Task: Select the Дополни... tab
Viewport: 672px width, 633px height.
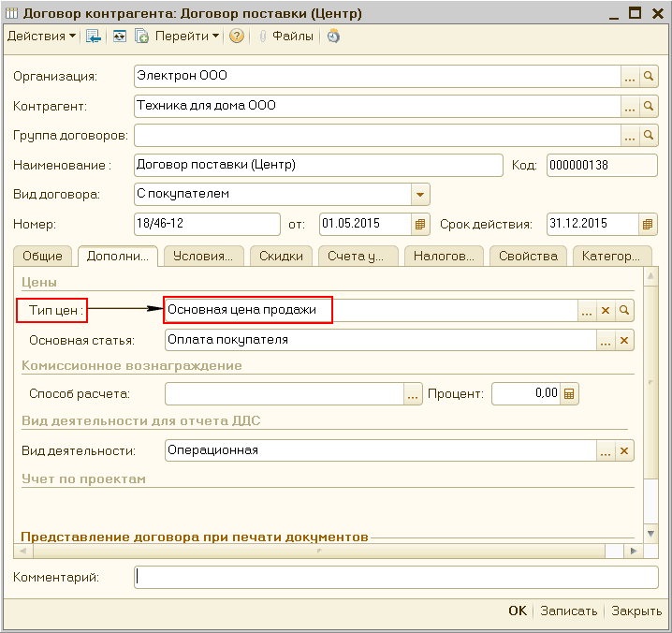Action: click(118, 257)
